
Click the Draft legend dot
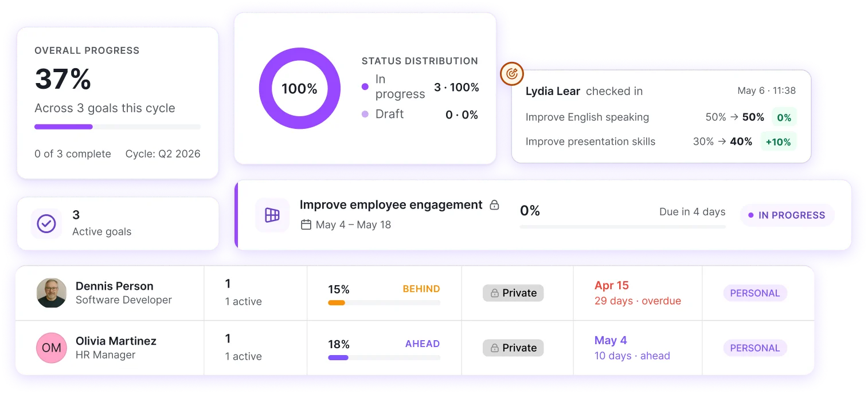click(365, 114)
